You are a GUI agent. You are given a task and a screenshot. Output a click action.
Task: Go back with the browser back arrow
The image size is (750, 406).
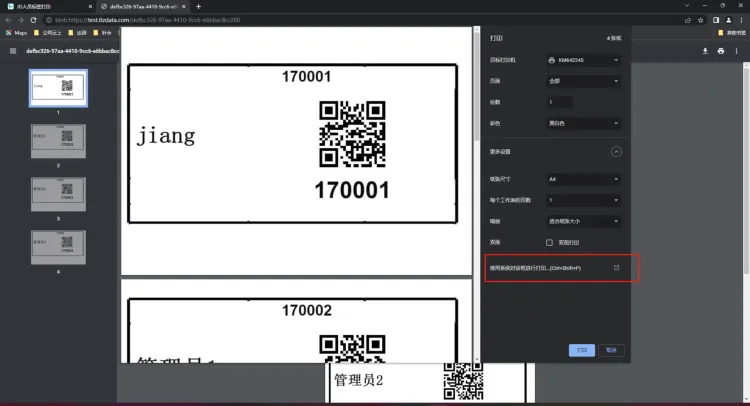click(x=8, y=20)
